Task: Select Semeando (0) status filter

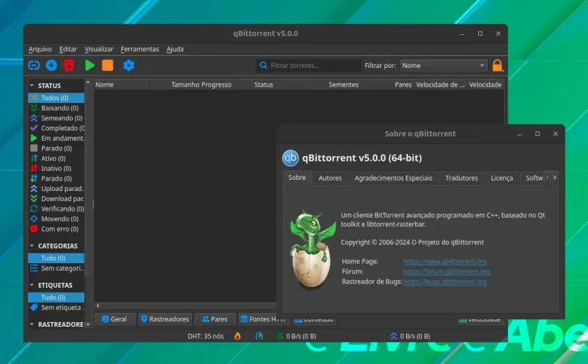Action: click(x=56, y=118)
